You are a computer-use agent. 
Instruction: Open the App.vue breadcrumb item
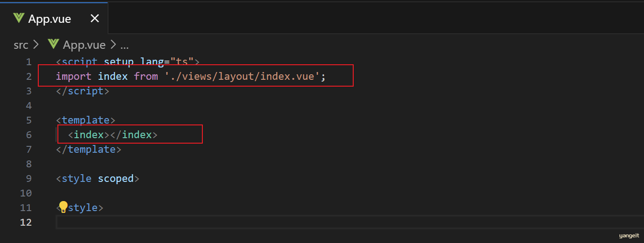[84, 45]
